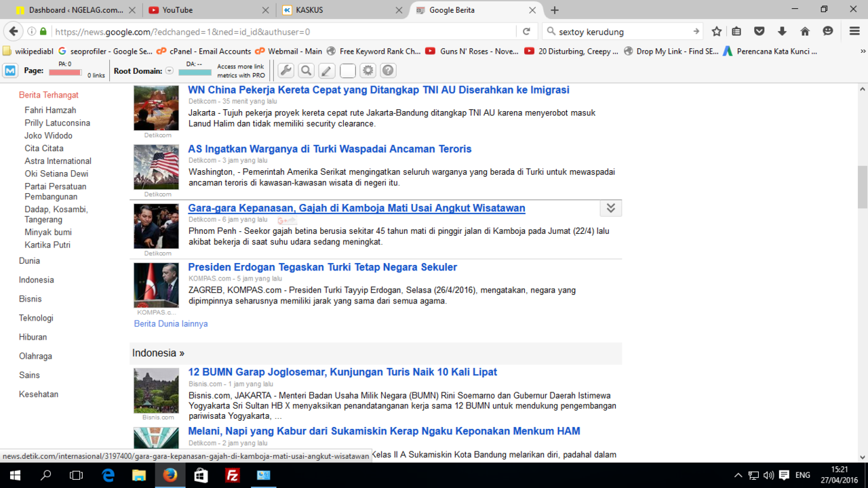The height and width of the screenshot is (488, 868).
Task: Switch to the YouTube tab
Action: click(208, 10)
